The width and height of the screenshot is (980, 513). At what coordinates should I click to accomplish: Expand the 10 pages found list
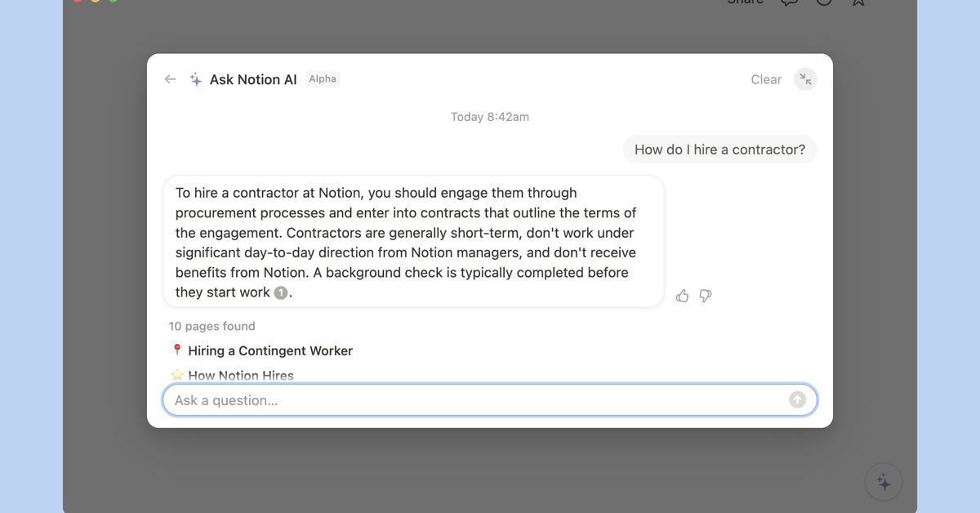pyautogui.click(x=212, y=326)
